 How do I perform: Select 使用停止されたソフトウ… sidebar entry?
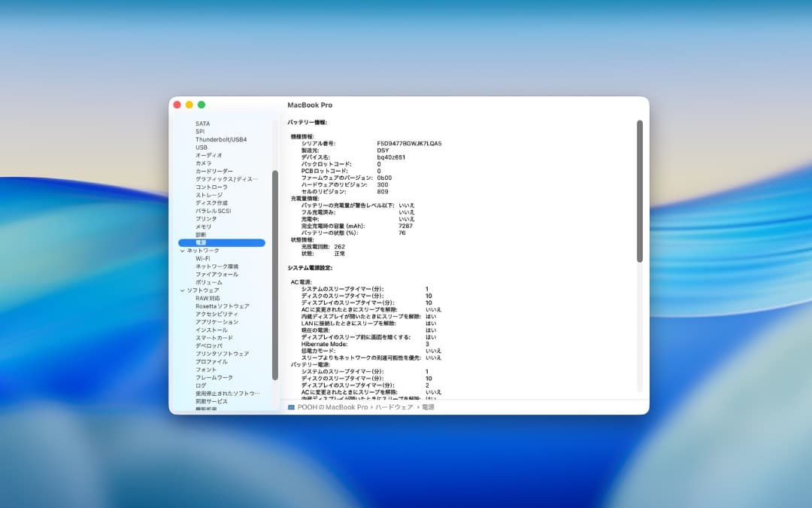(227, 394)
